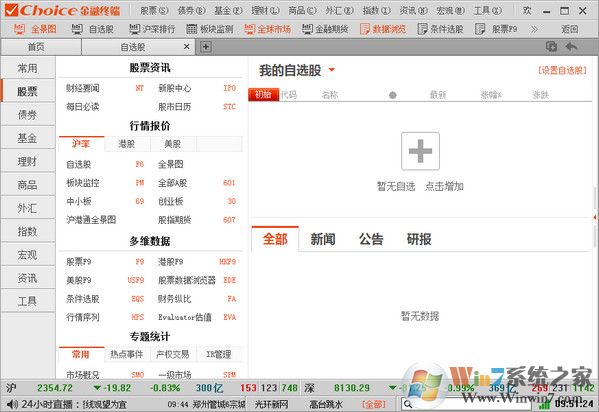Collapse right panel with red side arrow

point(595,217)
